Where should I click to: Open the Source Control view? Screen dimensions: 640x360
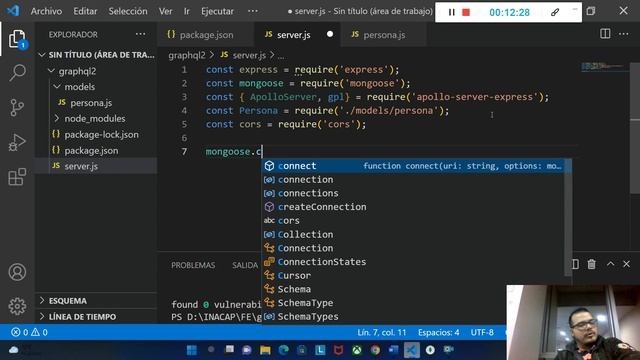[17, 108]
